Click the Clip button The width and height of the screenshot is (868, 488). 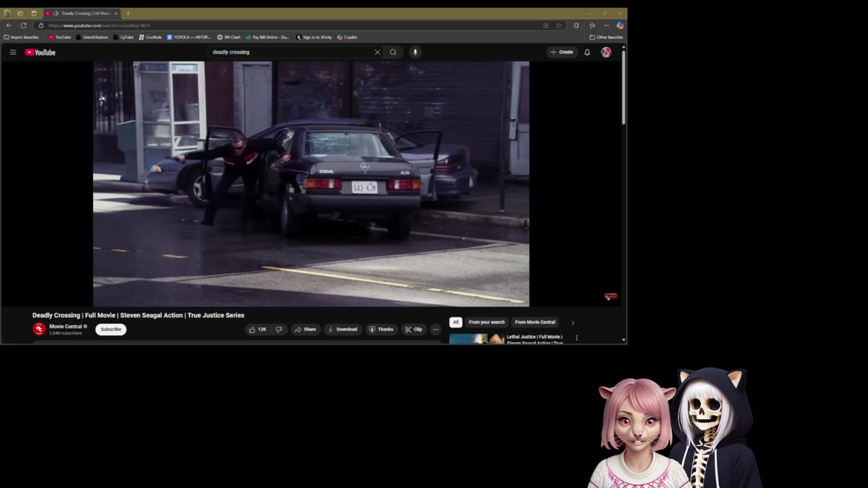(414, 329)
